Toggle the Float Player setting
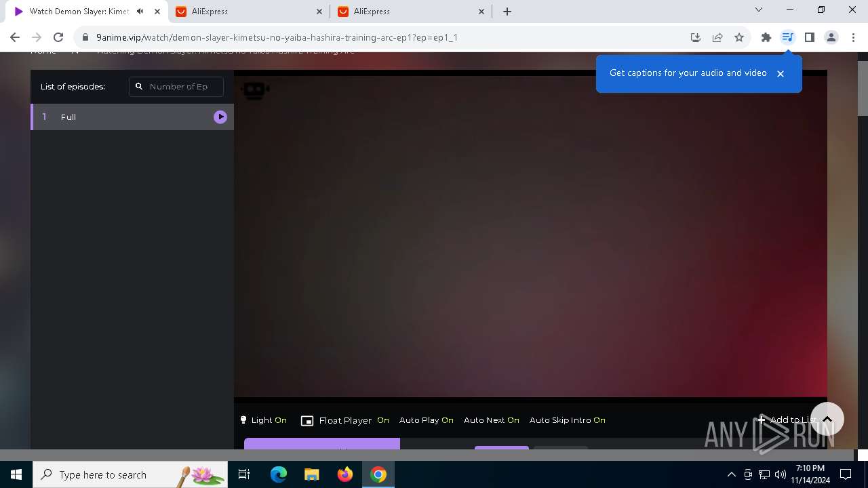 tap(345, 420)
